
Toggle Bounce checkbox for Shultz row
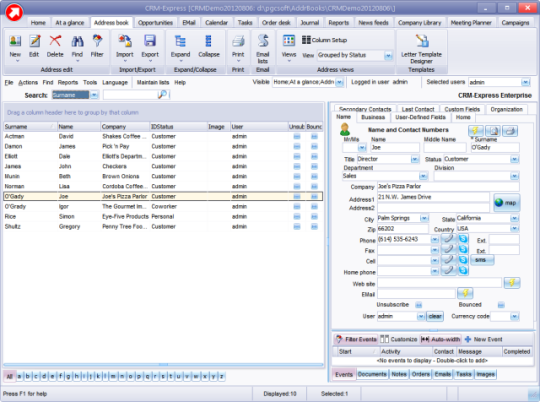[314, 227]
